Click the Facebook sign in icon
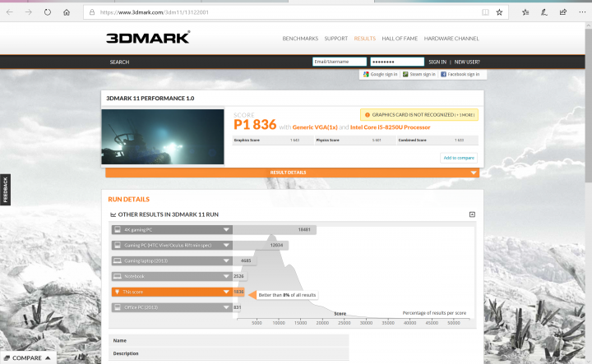Image resolution: width=592 pixels, height=364 pixels. point(443,74)
